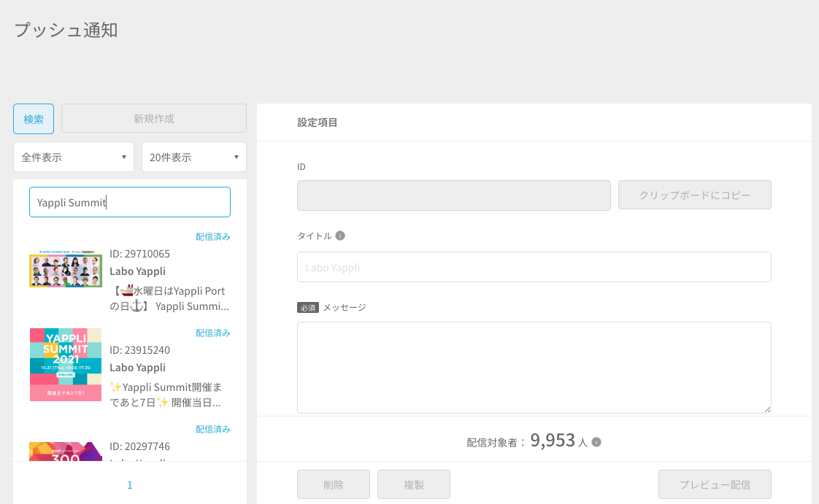This screenshot has width=819, height=504.
Task: Click 配信済み status above ID 29710065
Action: pos(212,237)
